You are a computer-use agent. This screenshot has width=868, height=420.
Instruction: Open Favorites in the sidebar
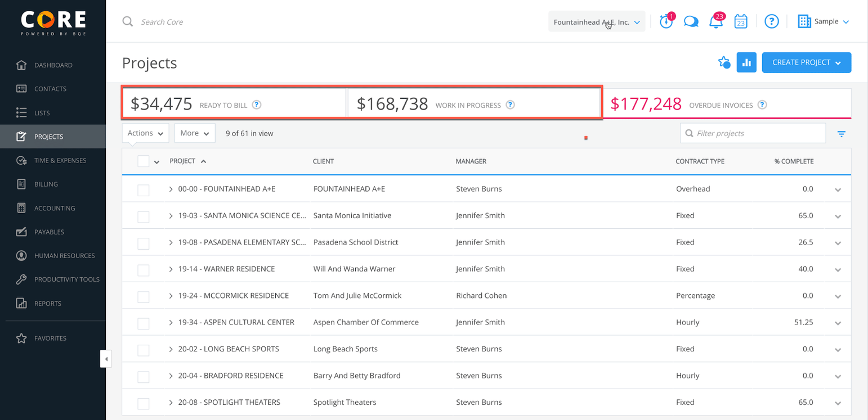(53, 338)
